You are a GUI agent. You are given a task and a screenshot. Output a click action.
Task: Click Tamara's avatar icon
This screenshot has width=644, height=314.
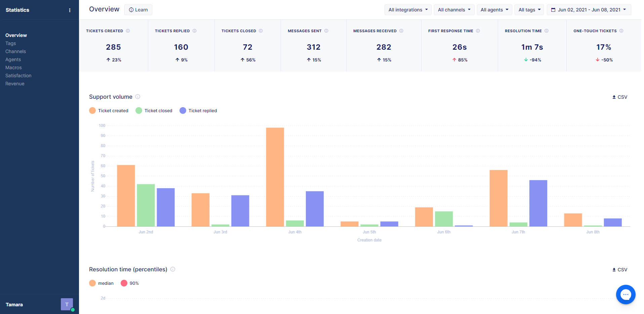[x=67, y=304]
